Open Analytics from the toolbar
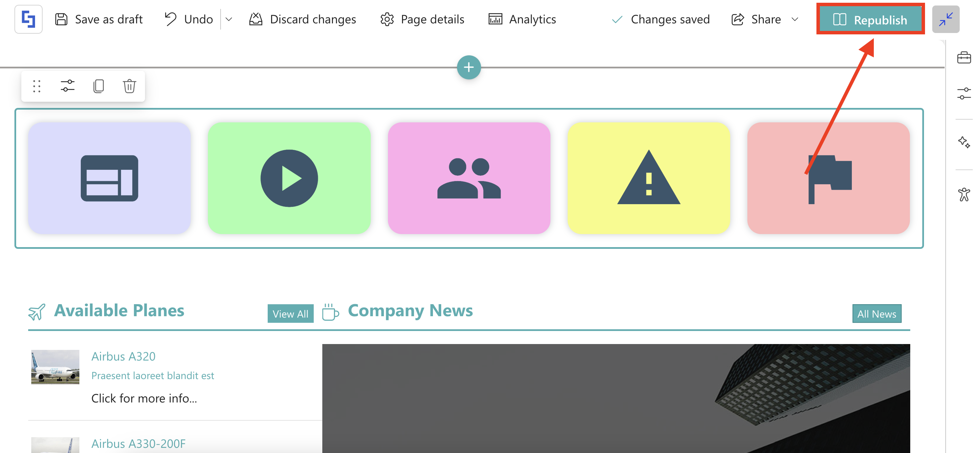The image size is (980, 453). 522,19
